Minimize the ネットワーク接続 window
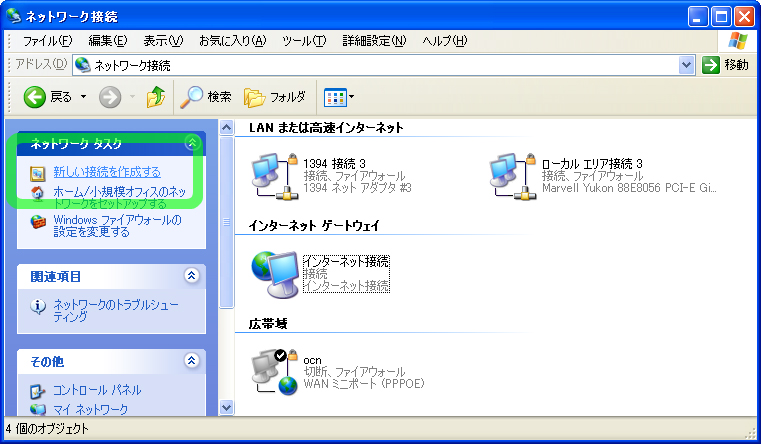The height and width of the screenshot is (444, 761). click(x=698, y=17)
